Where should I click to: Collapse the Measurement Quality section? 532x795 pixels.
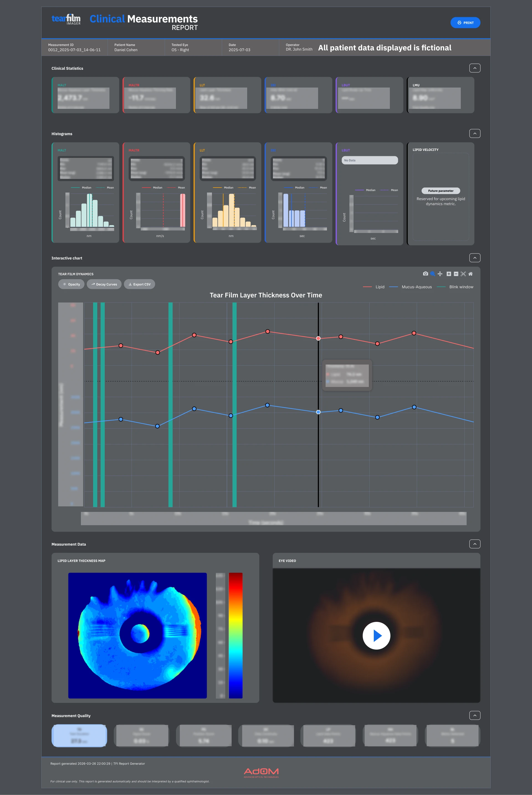tap(475, 715)
